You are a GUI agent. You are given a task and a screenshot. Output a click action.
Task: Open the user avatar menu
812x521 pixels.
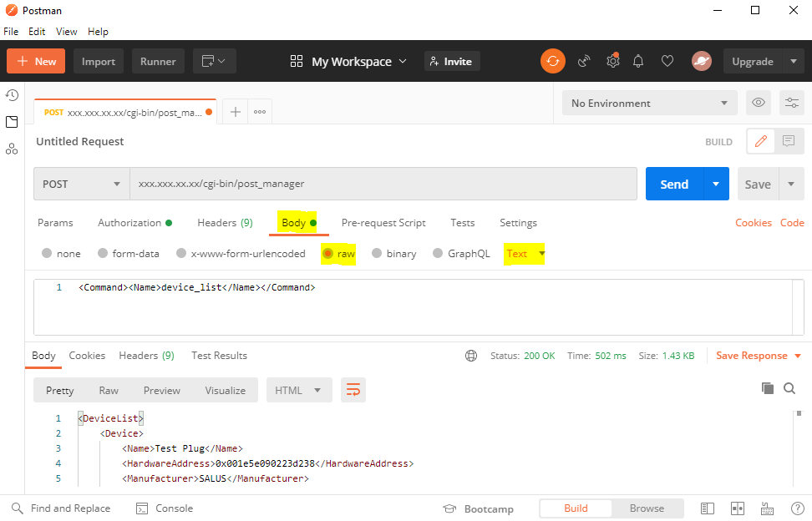pos(702,61)
